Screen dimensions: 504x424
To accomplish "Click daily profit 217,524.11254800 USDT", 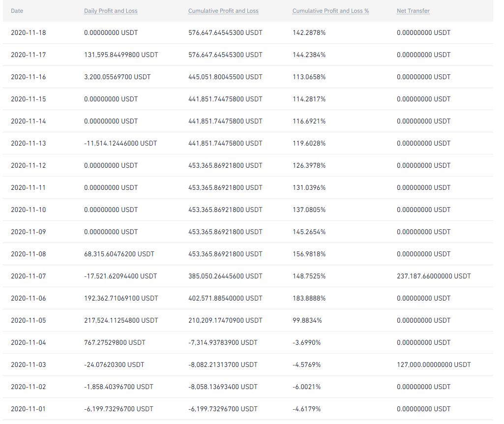I will 121,321.
